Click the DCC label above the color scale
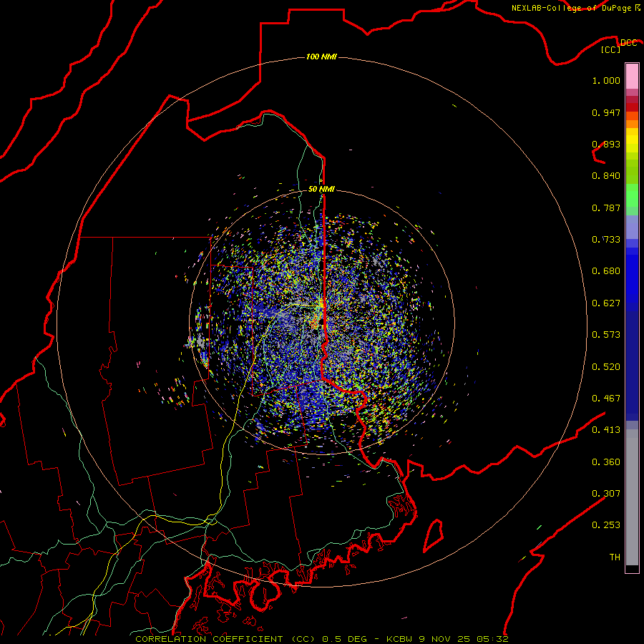644x644 pixels. 628,43
